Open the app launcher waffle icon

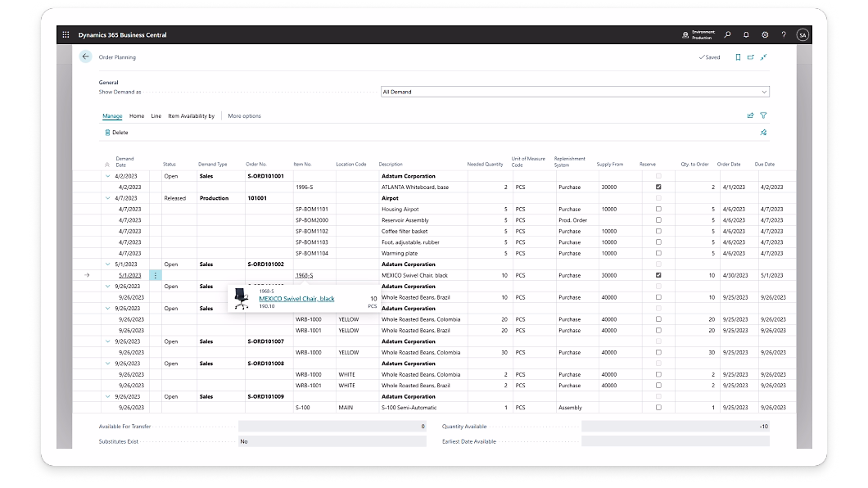click(66, 35)
